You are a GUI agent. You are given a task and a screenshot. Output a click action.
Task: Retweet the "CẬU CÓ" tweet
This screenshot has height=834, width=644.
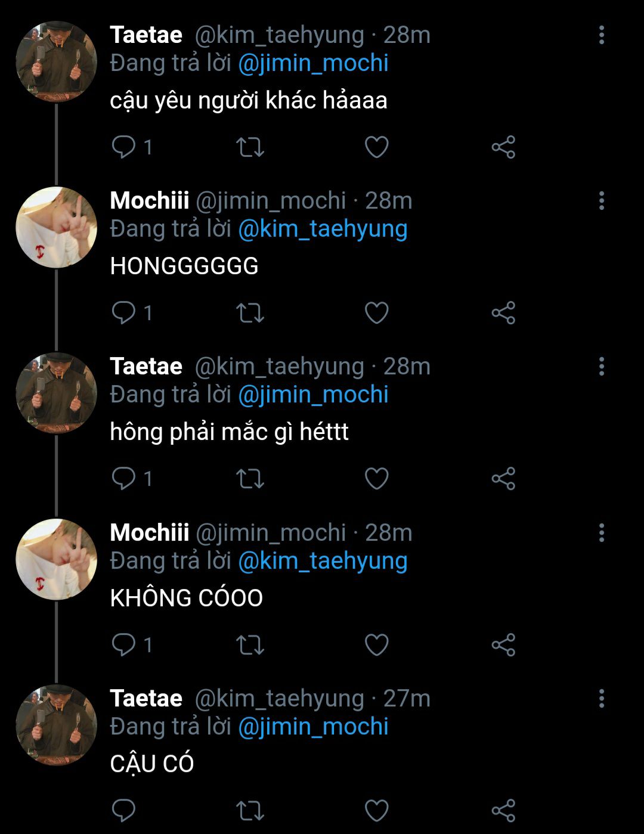(250, 810)
